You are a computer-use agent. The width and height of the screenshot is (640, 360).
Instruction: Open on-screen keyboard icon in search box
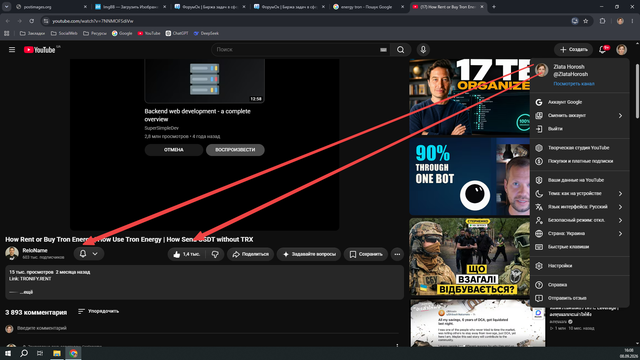383,50
